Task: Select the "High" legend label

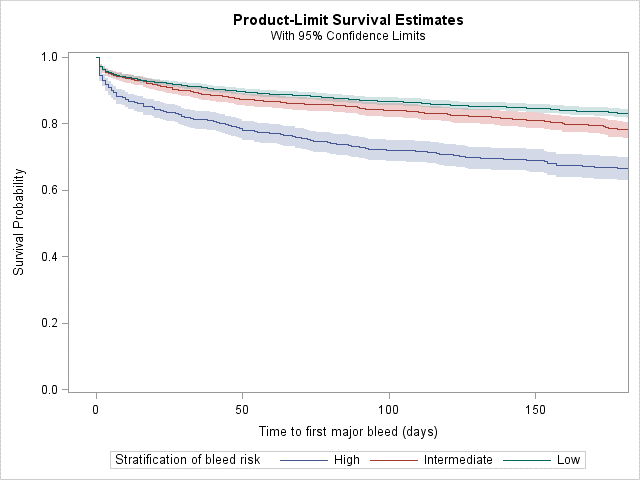Action: 347,460
